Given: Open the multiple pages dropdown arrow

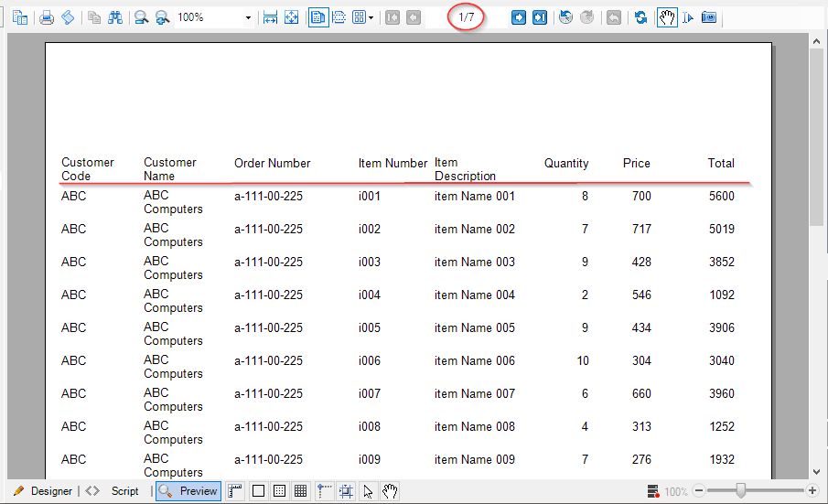Looking at the screenshot, I should point(371,18).
